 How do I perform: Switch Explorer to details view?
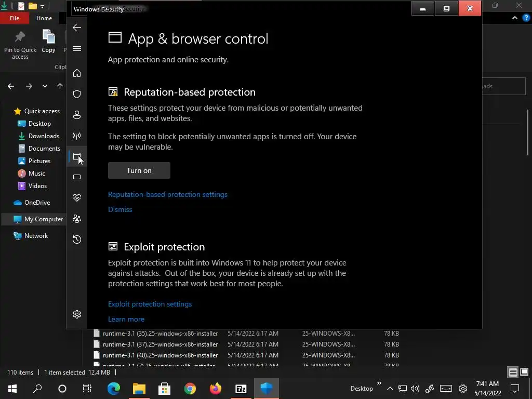pyautogui.click(x=513, y=373)
